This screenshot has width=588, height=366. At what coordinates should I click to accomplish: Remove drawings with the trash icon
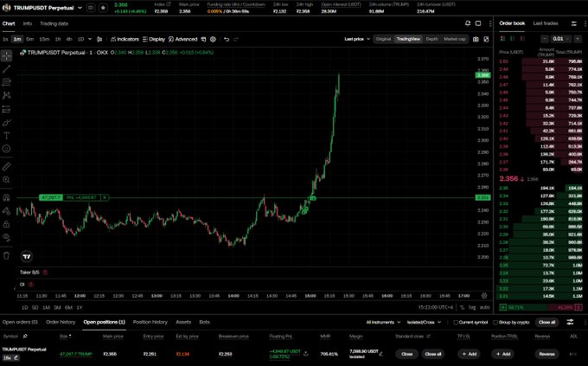[6, 255]
